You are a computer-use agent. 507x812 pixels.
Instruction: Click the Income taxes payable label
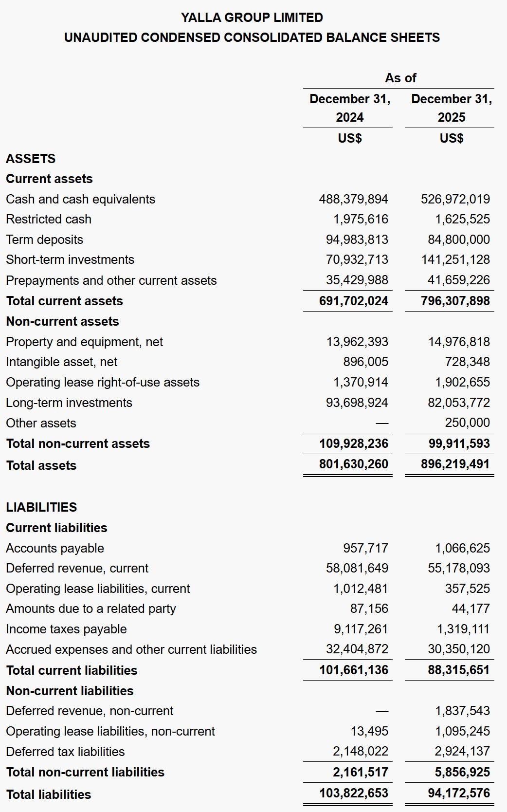(x=66, y=629)
